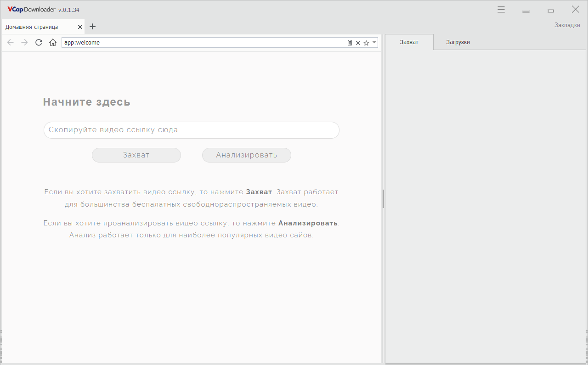Click the video link input field

pyautogui.click(x=192, y=130)
